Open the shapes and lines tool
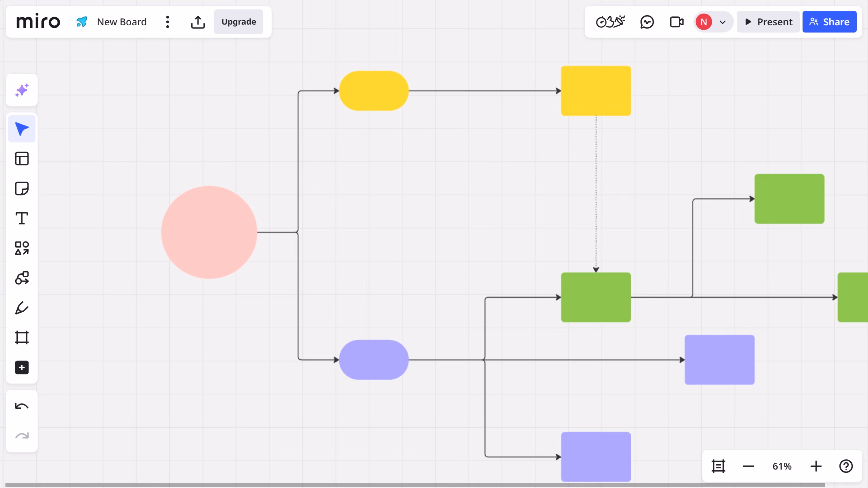This screenshot has height=488, width=868. [x=22, y=248]
